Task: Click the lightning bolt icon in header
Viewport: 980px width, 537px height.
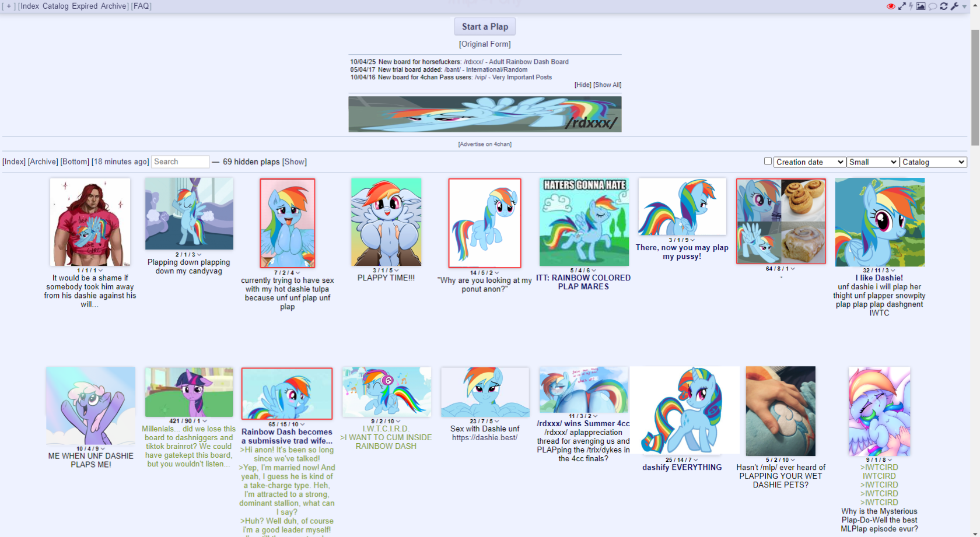Action: 911,6
